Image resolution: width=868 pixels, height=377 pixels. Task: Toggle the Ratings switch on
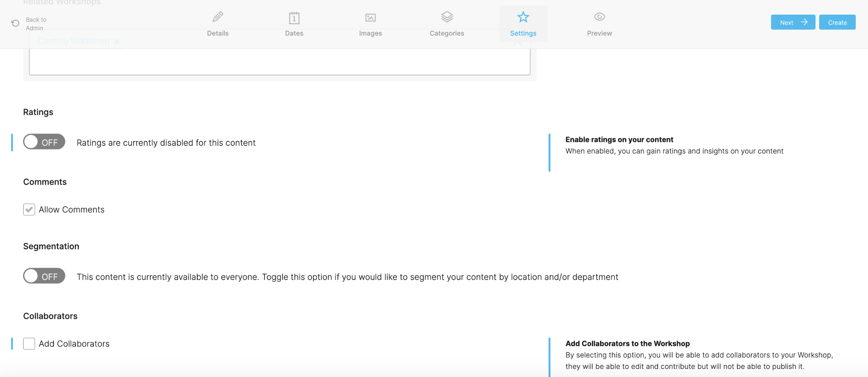pos(44,142)
